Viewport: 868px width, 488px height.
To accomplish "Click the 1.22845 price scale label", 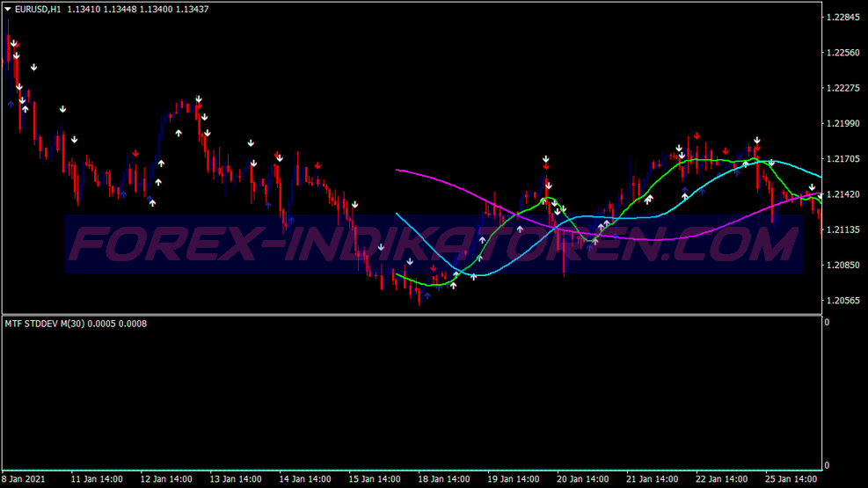I will tap(843, 18).
